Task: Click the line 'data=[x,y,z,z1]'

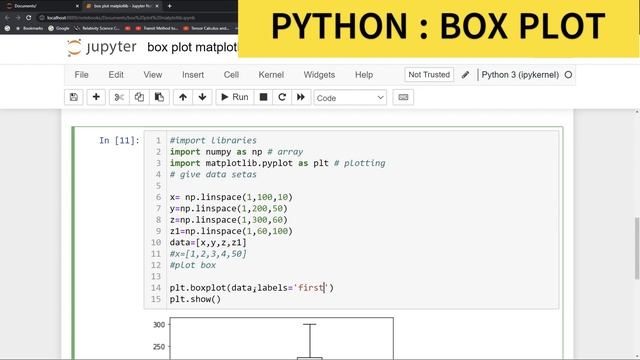Action: click(x=208, y=243)
